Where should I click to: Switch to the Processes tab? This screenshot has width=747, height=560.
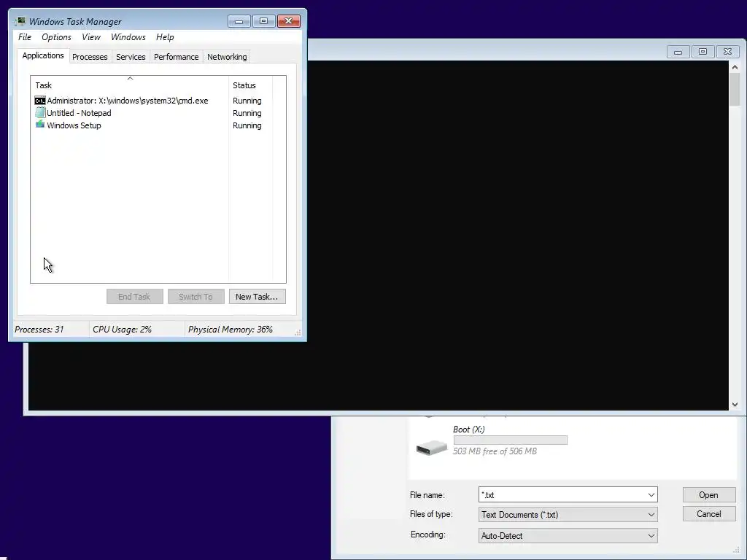point(90,57)
